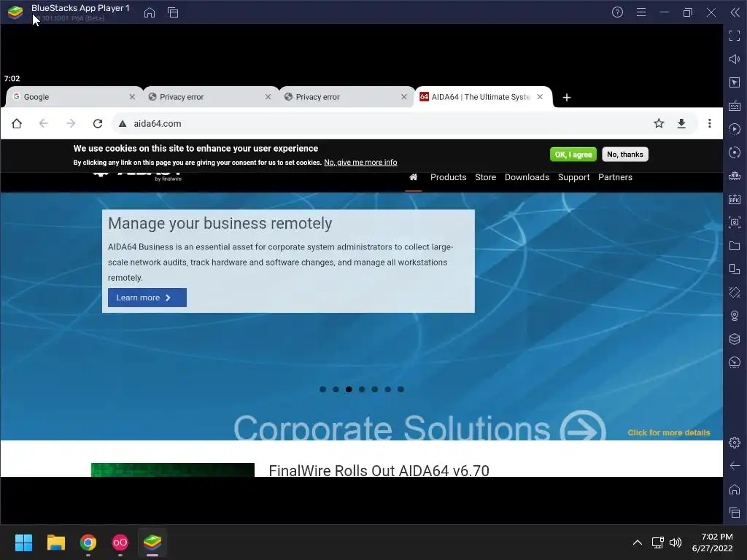Switch to the first Privacy error tab
747x560 pixels.
pyautogui.click(x=209, y=97)
